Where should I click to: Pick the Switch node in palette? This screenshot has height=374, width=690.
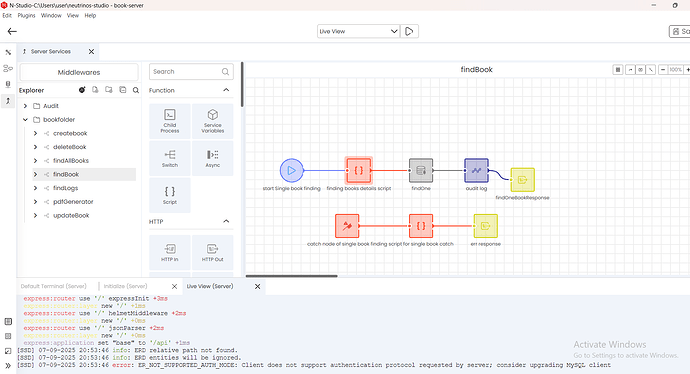click(x=170, y=158)
